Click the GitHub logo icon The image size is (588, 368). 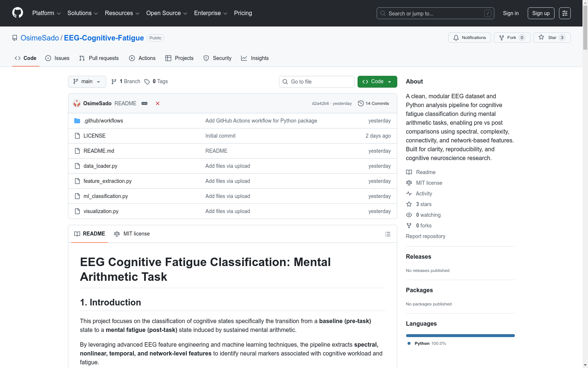pyautogui.click(x=18, y=13)
